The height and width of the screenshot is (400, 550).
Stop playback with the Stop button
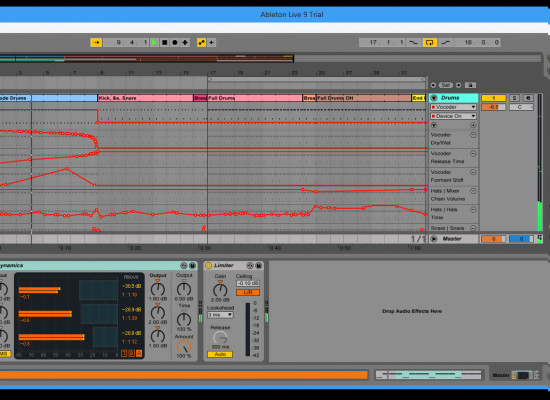(x=165, y=42)
